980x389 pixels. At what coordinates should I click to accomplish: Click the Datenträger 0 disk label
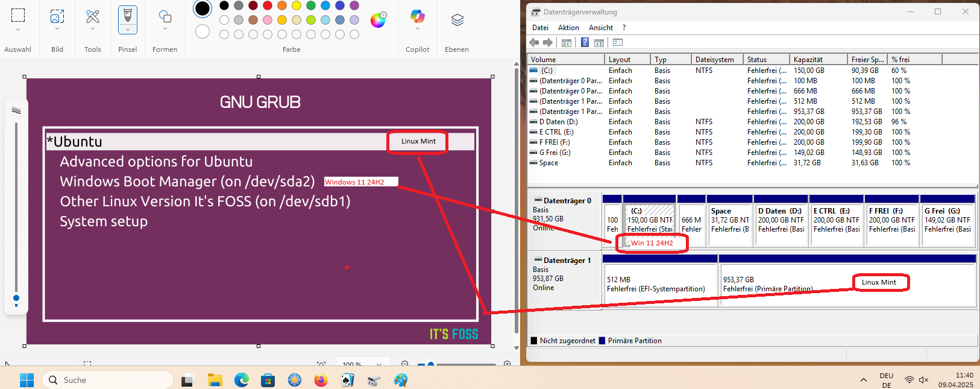[x=567, y=201]
